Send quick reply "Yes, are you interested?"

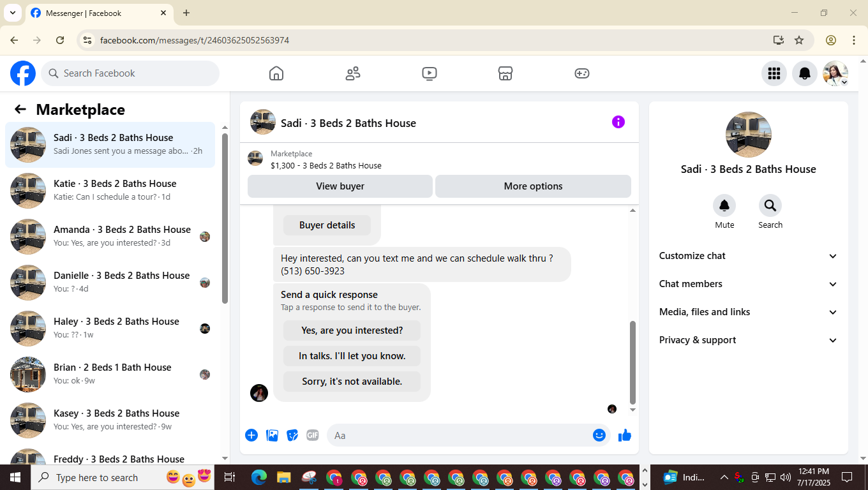(x=352, y=330)
